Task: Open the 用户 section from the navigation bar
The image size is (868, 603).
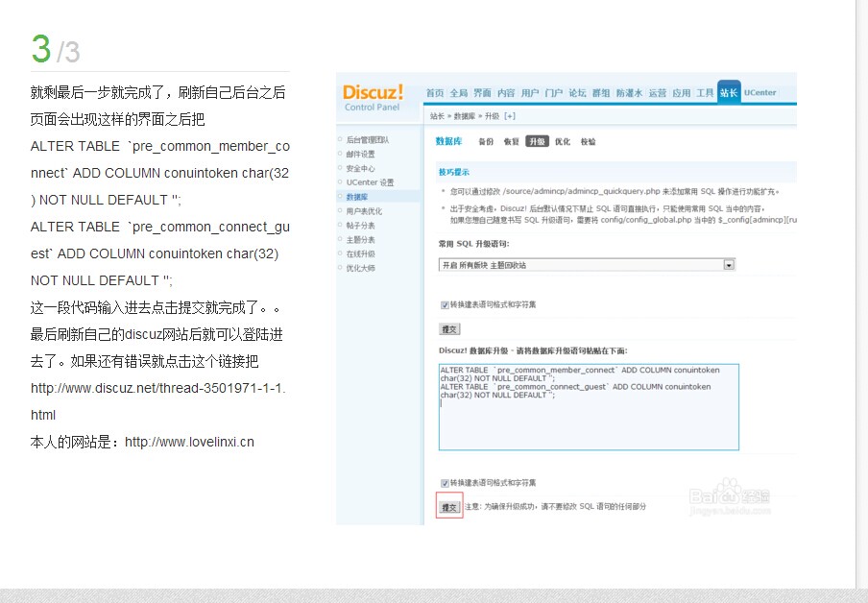Action: (532, 93)
